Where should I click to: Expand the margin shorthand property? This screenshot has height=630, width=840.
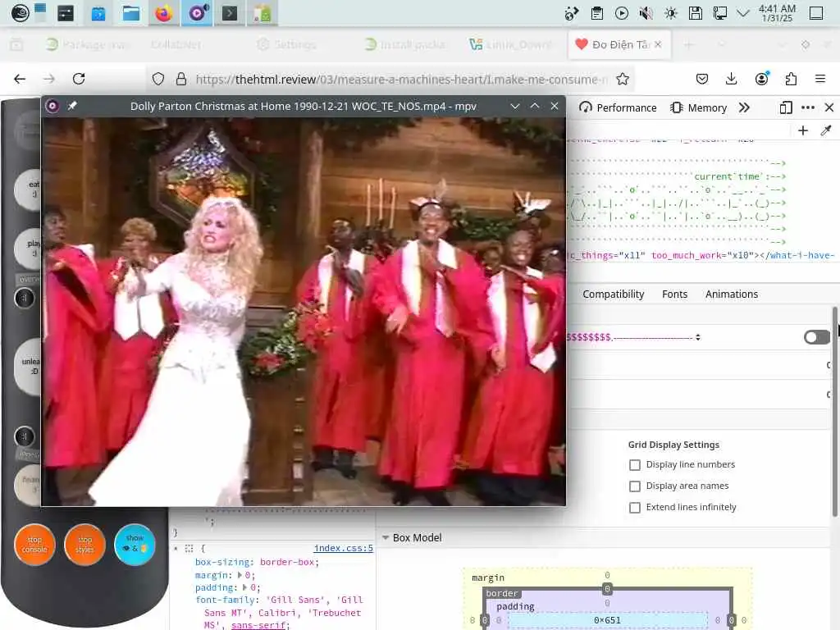[x=240, y=575]
